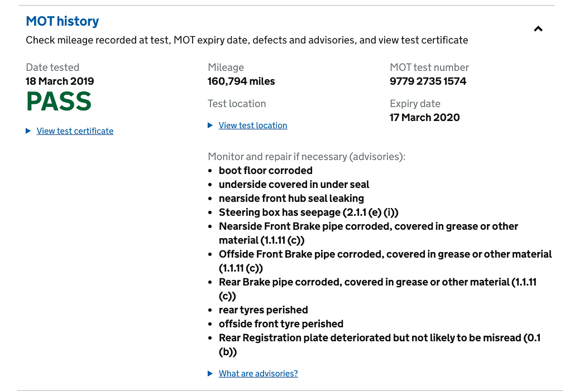Screen dimensions: 584x392
Task: Click the triangle beside View test certificate
Action: tap(28, 131)
